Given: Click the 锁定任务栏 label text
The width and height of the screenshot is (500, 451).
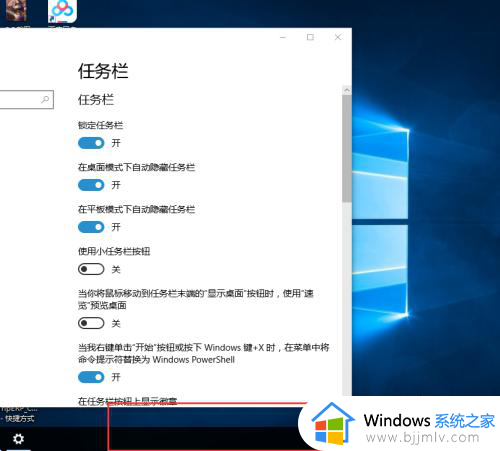Looking at the screenshot, I should 100,125.
